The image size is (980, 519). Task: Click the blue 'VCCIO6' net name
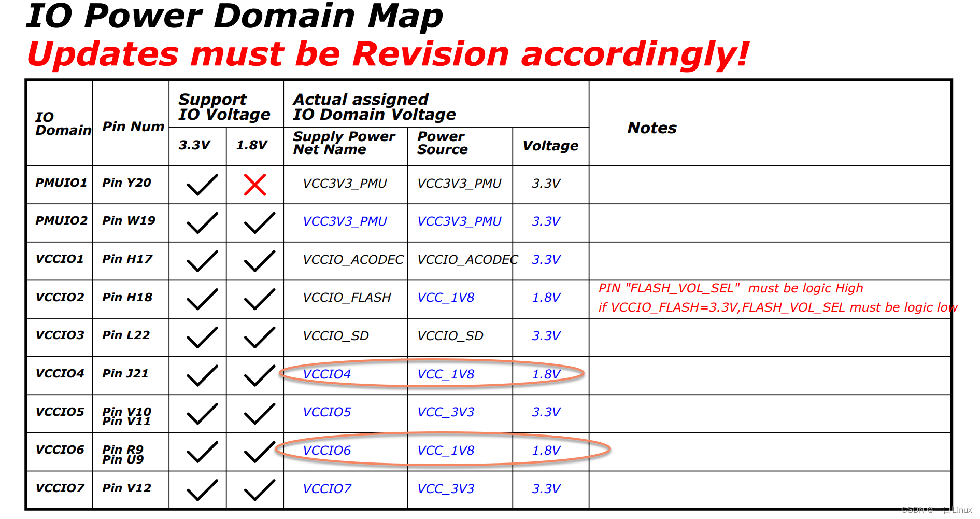click(x=327, y=451)
